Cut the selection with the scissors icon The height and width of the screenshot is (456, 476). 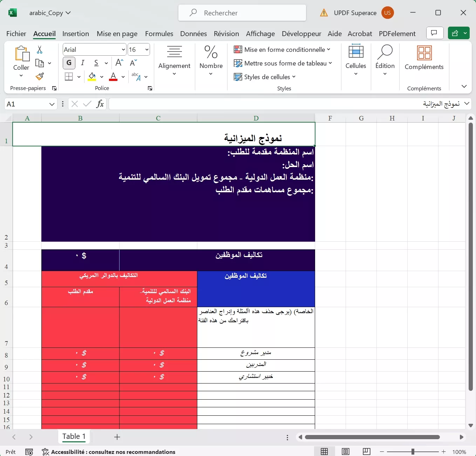[40, 49]
